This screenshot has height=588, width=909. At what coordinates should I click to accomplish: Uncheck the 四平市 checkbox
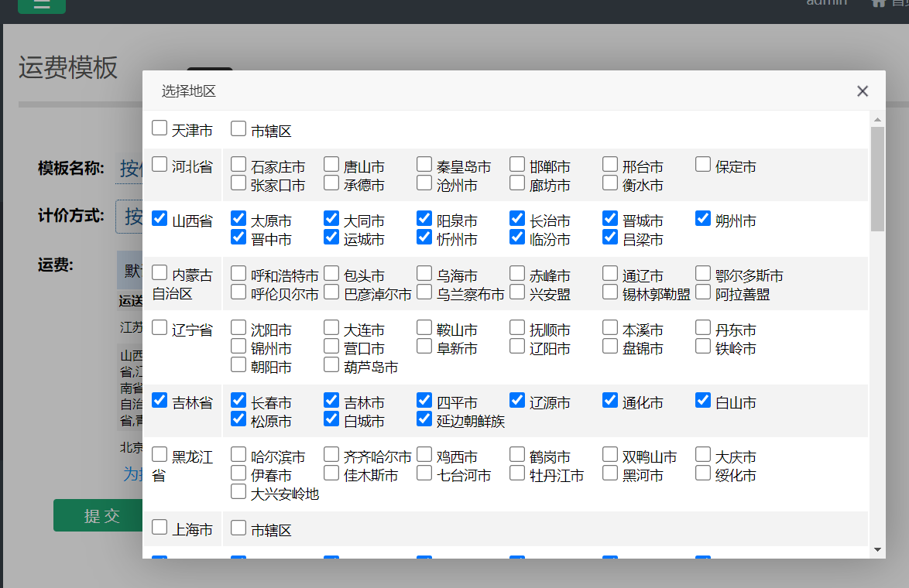[x=424, y=400]
